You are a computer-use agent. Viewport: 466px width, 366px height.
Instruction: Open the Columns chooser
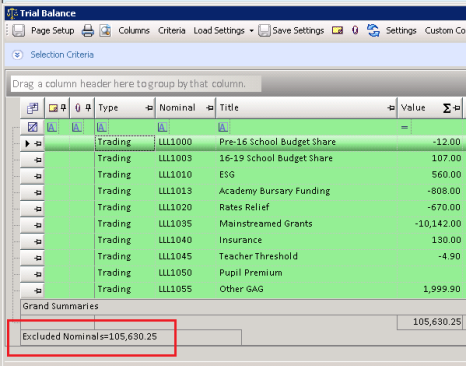coord(134,31)
